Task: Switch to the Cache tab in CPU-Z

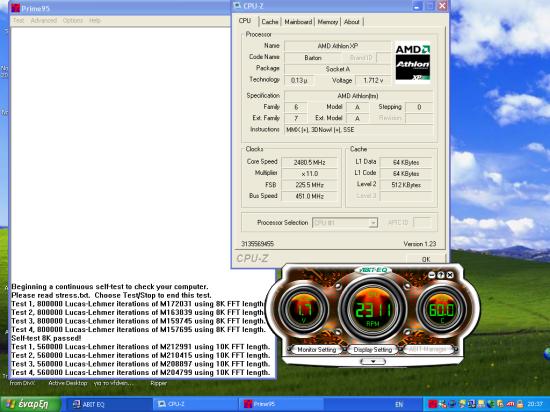Action: coord(270,22)
